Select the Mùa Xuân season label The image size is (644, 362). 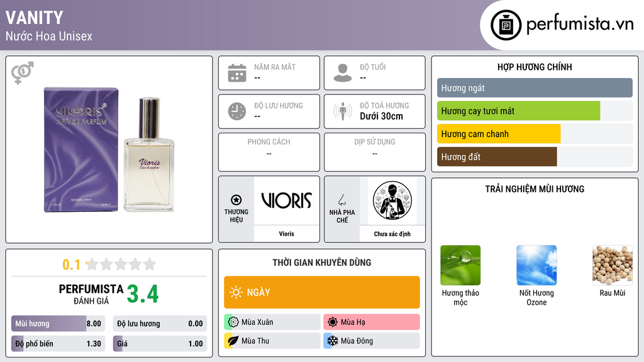(257, 322)
